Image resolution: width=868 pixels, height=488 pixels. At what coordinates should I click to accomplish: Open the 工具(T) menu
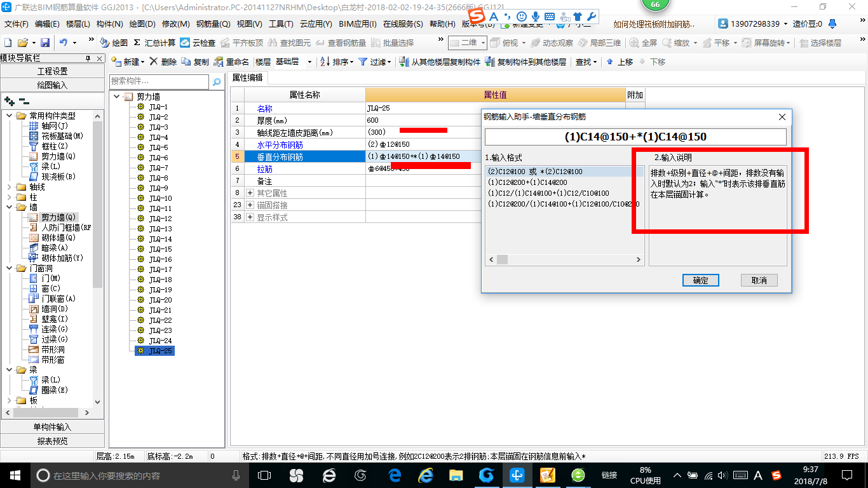[x=281, y=24]
